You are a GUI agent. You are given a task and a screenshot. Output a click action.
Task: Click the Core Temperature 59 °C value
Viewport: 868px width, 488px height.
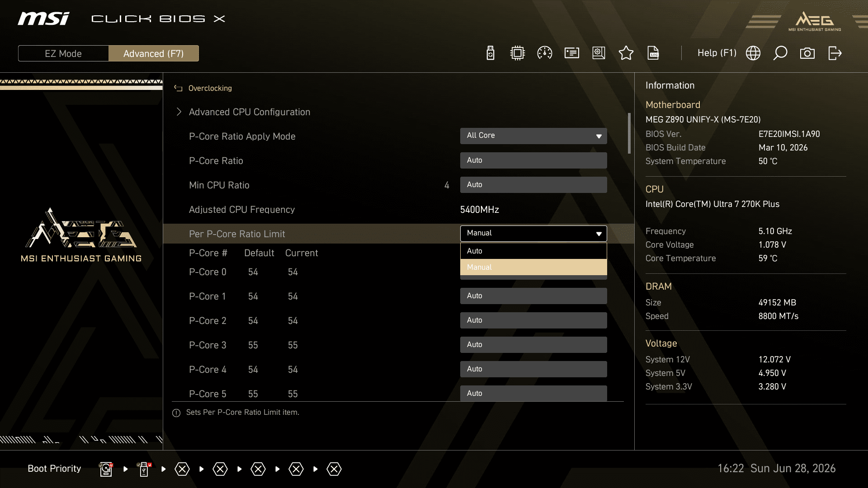768,258
